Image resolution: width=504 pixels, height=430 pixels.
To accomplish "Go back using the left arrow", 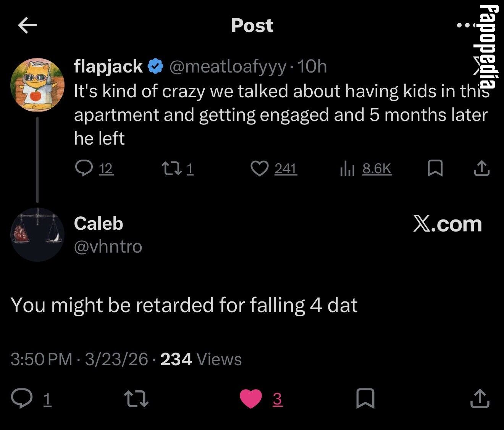I will click(x=27, y=26).
